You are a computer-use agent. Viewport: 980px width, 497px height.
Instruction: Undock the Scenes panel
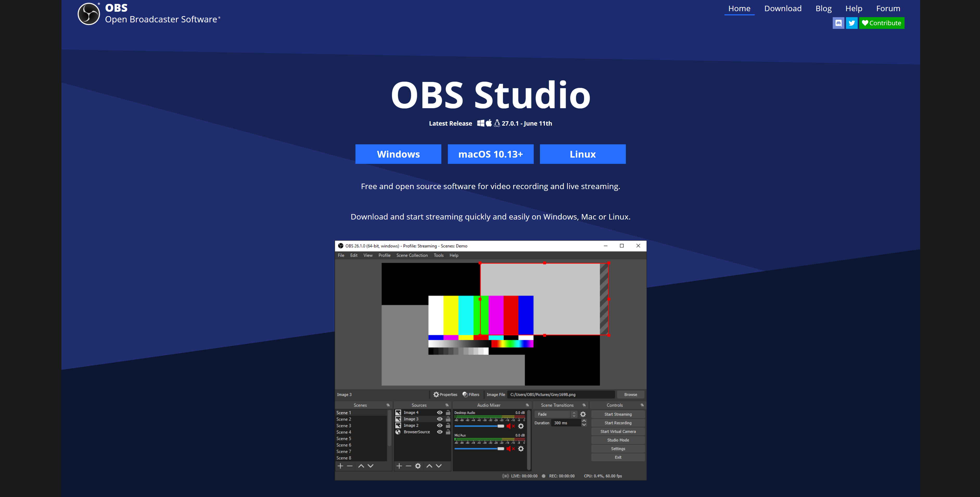coord(388,405)
